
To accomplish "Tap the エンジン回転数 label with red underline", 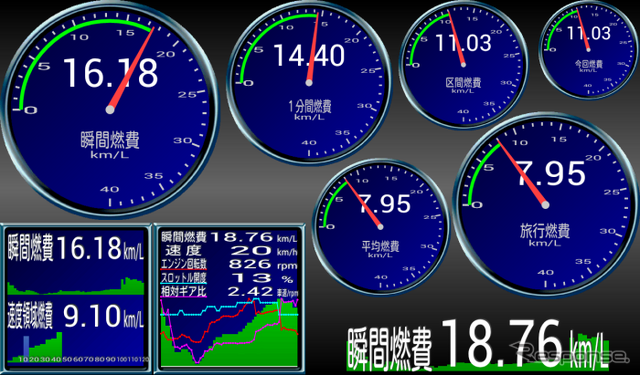I will [x=184, y=264].
